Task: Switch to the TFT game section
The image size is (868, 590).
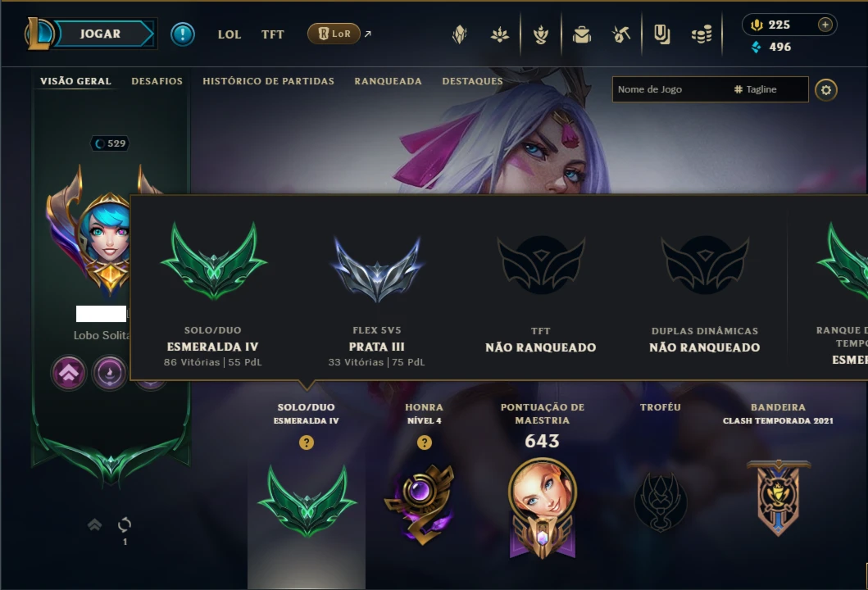Action: [272, 34]
